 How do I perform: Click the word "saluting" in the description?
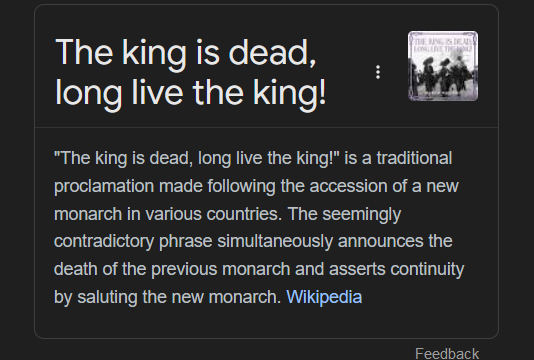[107, 297]
